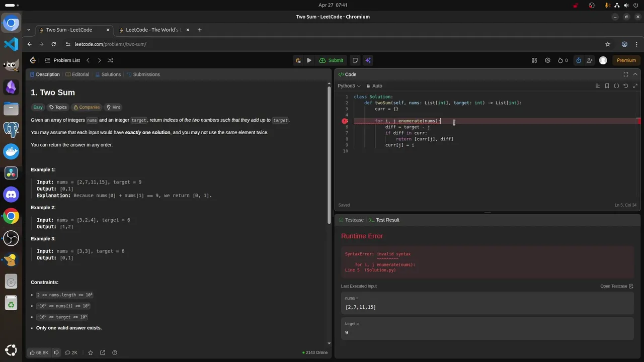
Task: Click the error breakpoint marker on line 5
Action: [345, 121]
